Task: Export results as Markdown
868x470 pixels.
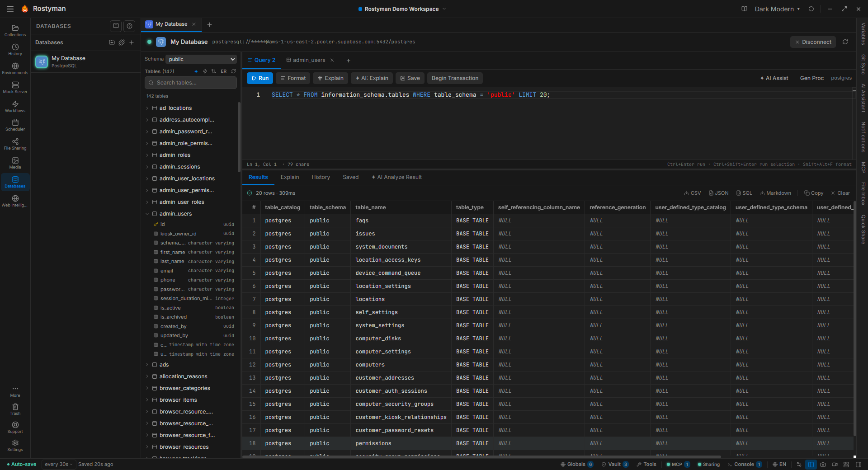Action: (x=775, y=193)
